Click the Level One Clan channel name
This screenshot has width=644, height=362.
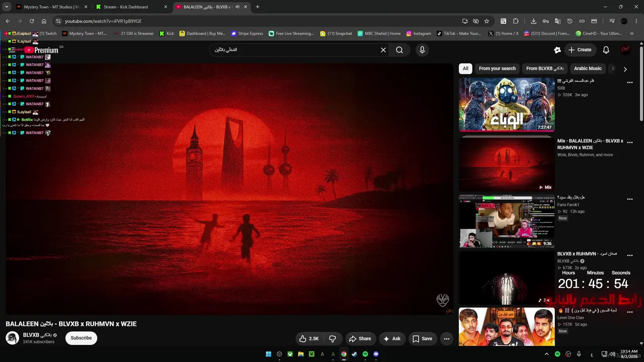coord(571,317)
